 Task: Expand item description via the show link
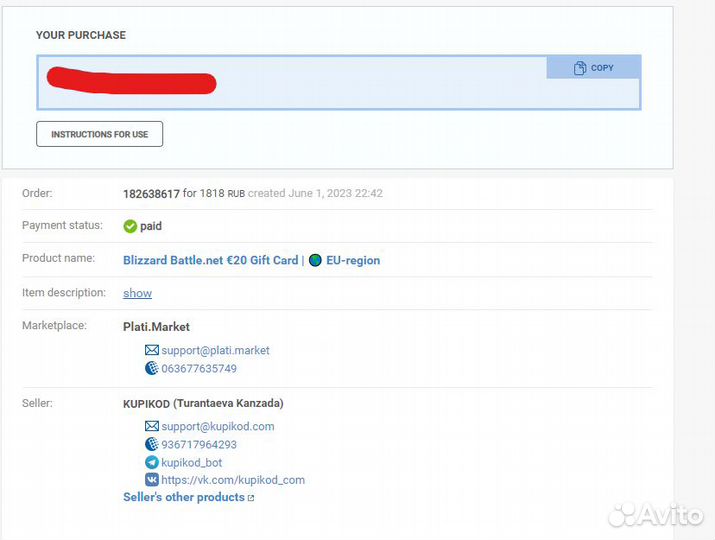(137, 293)
